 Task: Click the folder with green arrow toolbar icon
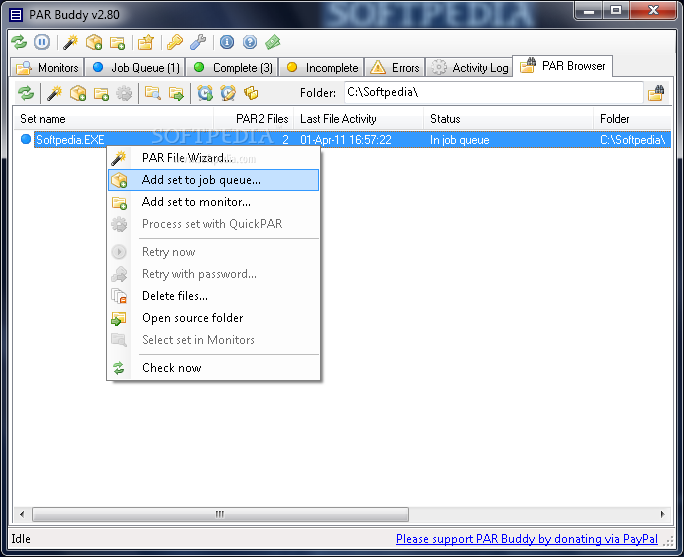tap(176, 93)
